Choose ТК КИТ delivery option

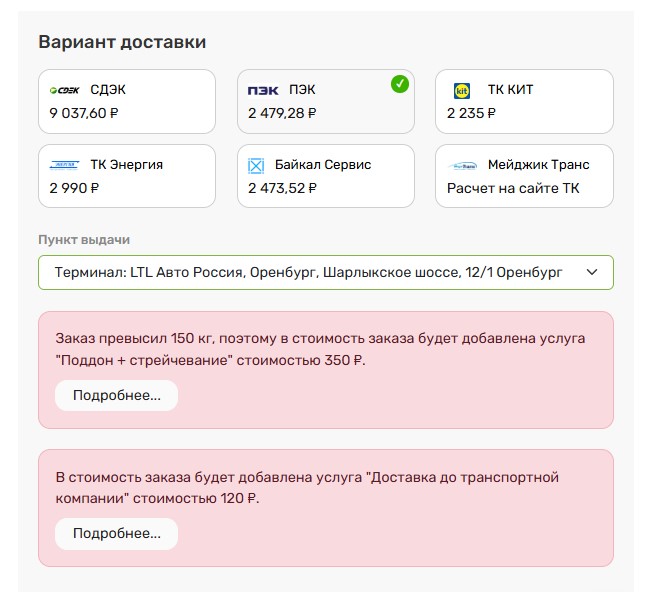(x=524, y=101)
